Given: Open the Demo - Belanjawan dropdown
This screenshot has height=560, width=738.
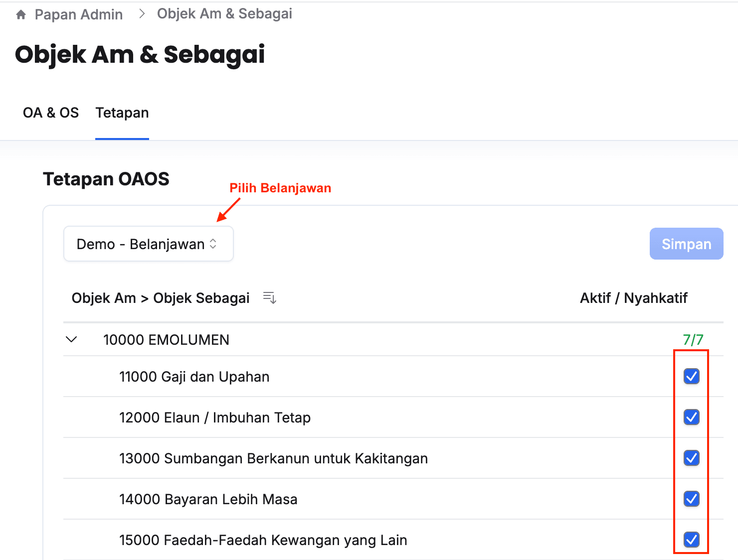Looking at the screenshot, I should tap(148, 244).
